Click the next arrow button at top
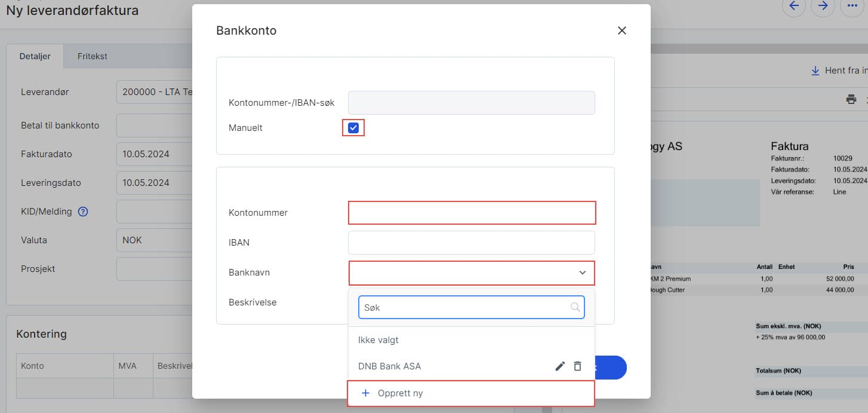This screenshot has height=413, width=868. (823, 6)
